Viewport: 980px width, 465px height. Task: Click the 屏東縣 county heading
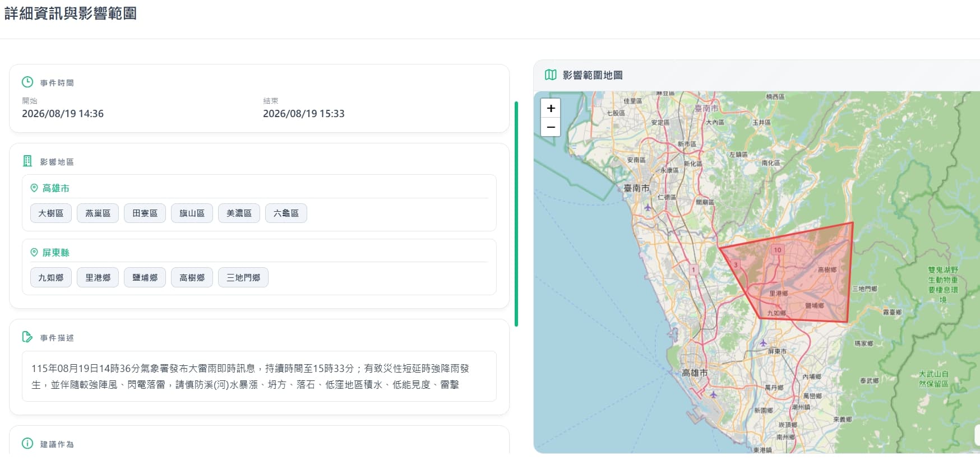[56, 253]
